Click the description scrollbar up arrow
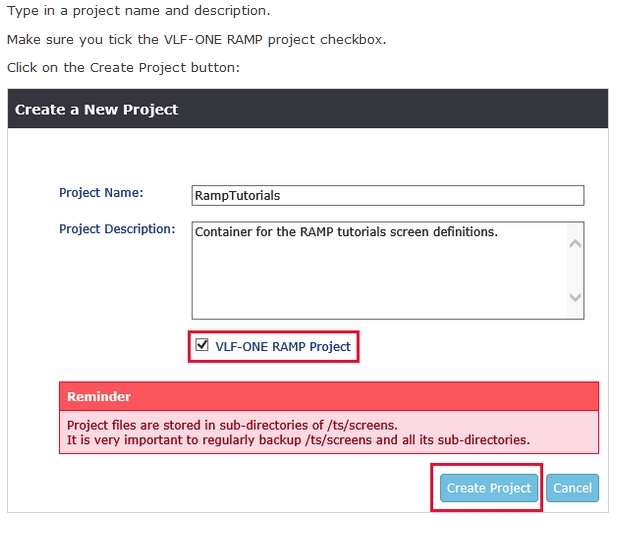 [x=575, y=243]
